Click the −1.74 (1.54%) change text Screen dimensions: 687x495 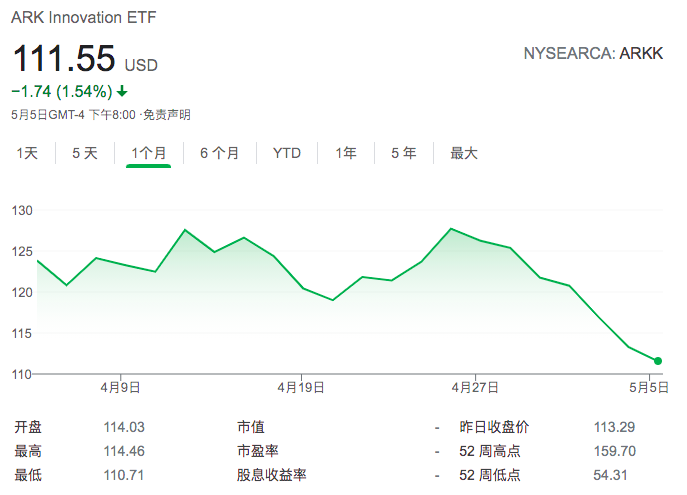tap(62, 92)
